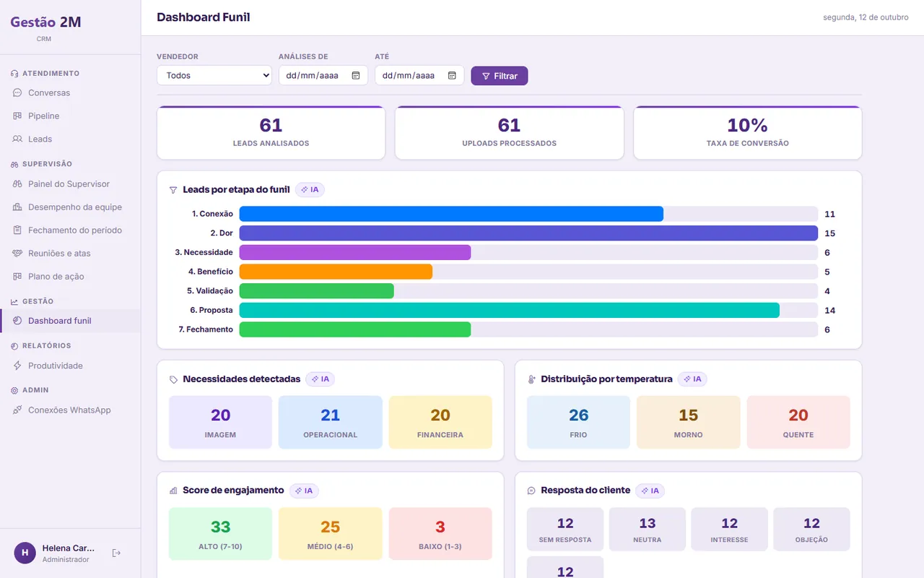
Task: Click the IA badge beside Score de engajamento
Action: pos(304,491)
